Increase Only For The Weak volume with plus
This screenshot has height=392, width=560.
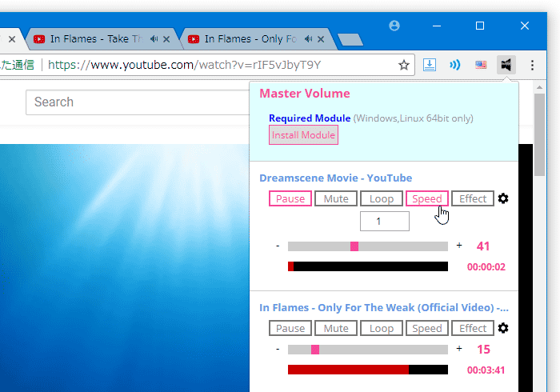tap(459, 349)
